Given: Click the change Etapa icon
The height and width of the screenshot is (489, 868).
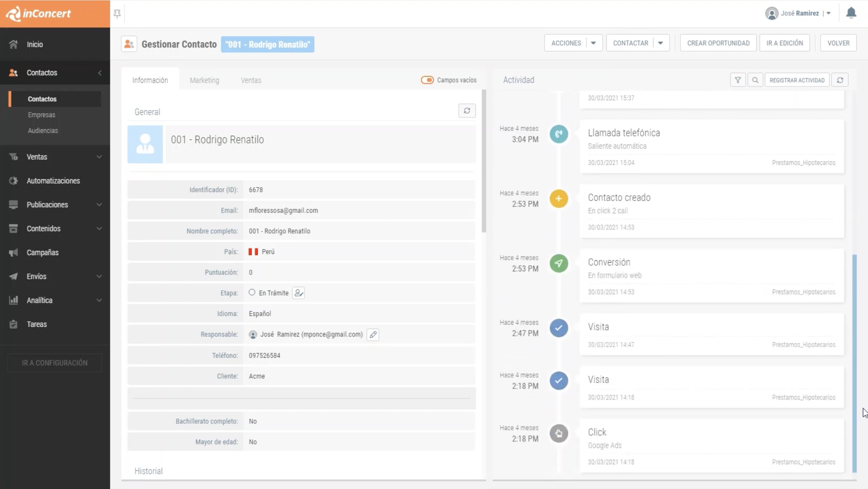Looking at the screenshot, I should (298, 293).
